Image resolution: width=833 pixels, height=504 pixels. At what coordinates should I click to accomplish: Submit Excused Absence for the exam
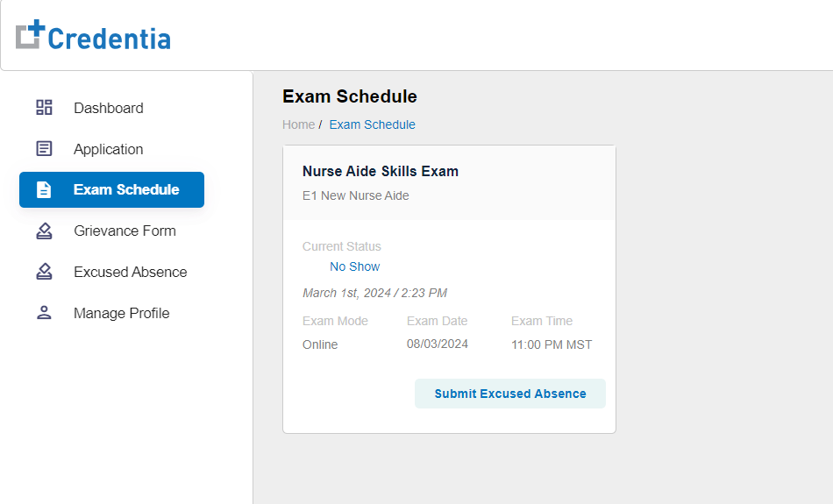510,394
